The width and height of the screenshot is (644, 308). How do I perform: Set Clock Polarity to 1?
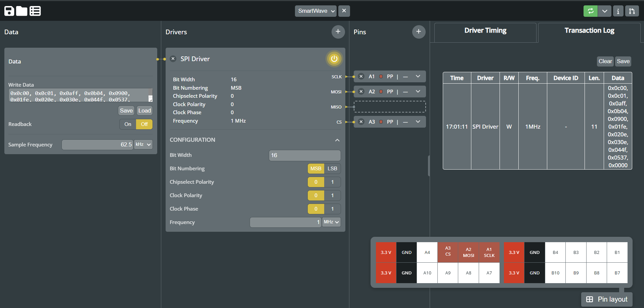(332, 195)
